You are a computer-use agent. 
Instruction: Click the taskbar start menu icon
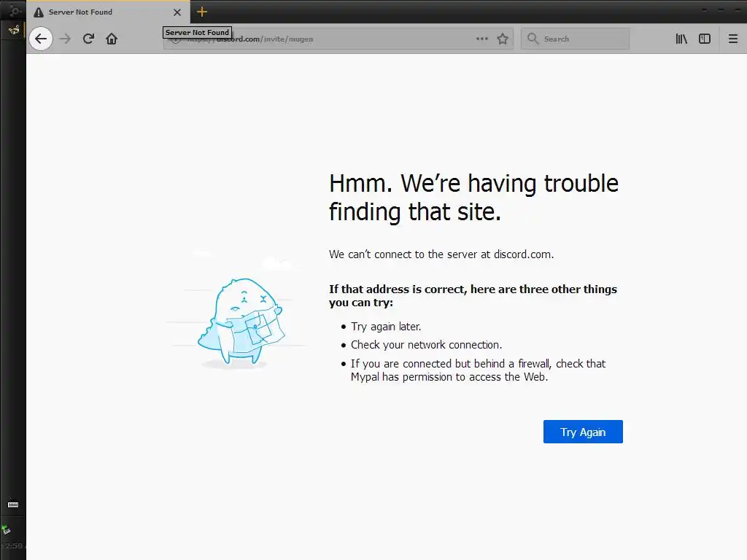13,10
